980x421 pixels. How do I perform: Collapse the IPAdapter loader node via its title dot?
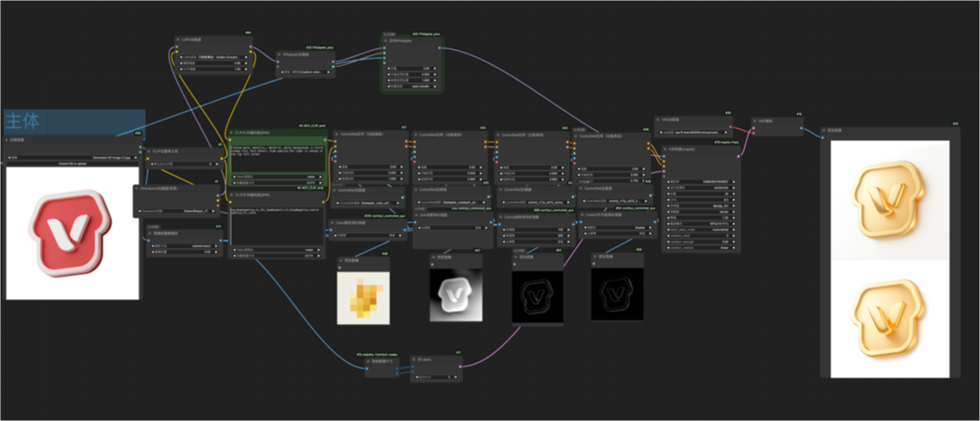point(279,54)
